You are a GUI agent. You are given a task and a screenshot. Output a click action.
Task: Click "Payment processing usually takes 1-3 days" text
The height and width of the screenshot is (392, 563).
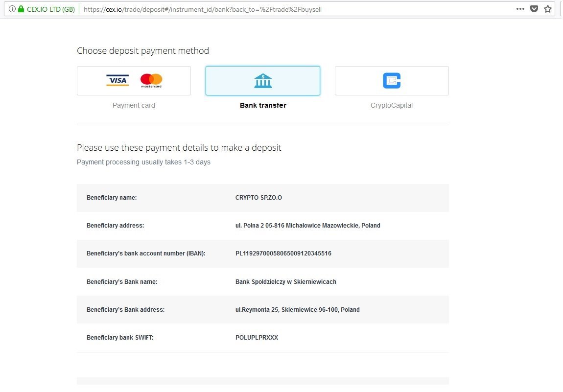pyautogui.click(x=143, y=162)
